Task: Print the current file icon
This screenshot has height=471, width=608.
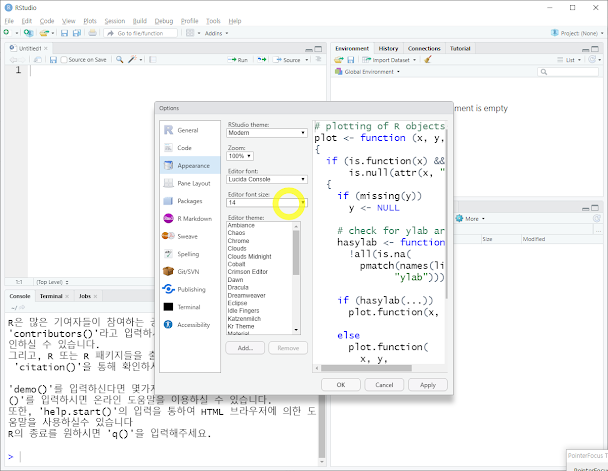Action: (92, 33)
